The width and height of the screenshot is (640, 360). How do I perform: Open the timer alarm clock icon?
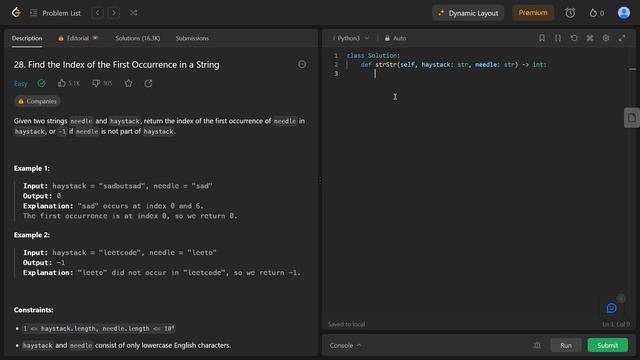570,13
